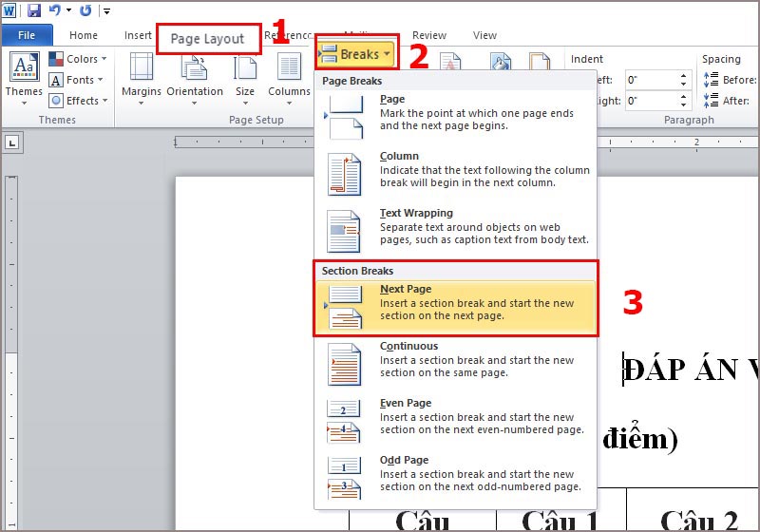
Task: Switch to the Home tab
Action: tap(84, 35)
